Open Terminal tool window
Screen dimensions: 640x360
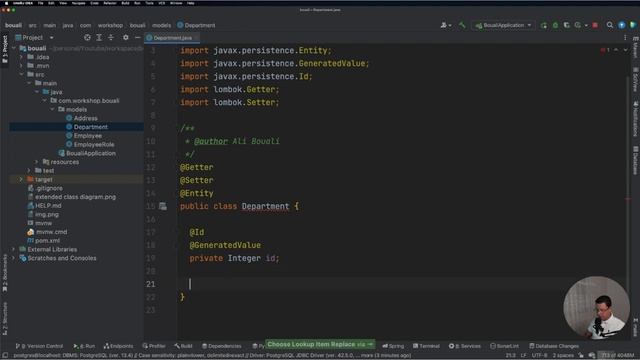point(426,346)
